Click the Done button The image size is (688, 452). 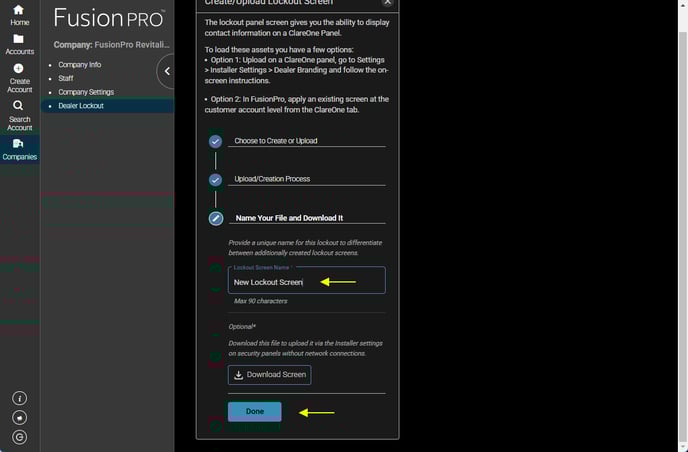[254, 412]
